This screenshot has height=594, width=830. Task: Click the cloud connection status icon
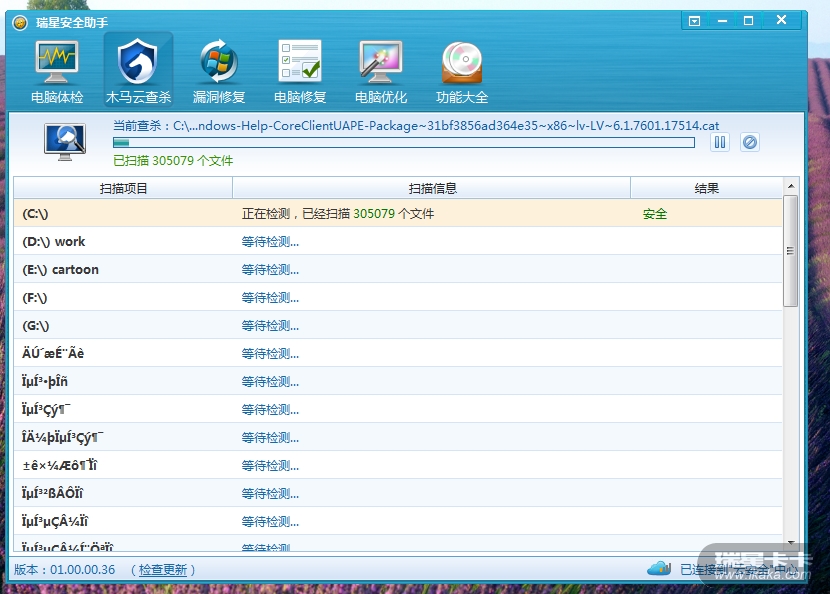[659, 569]
